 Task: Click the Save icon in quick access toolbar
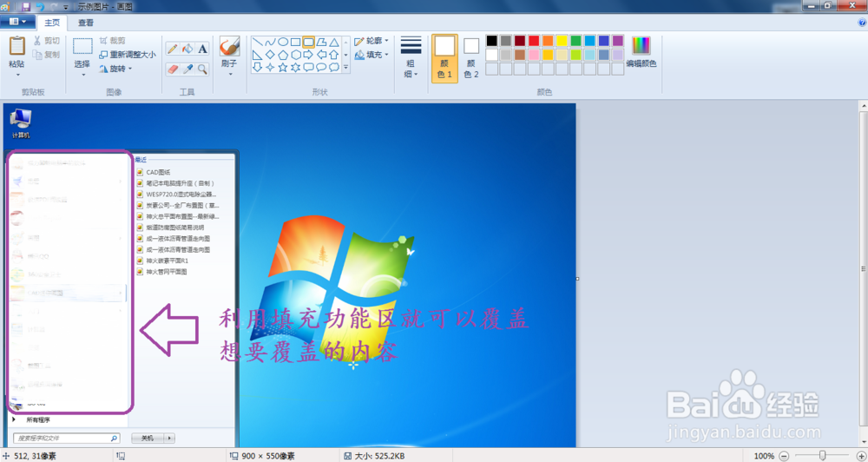(x=25, y=7)
